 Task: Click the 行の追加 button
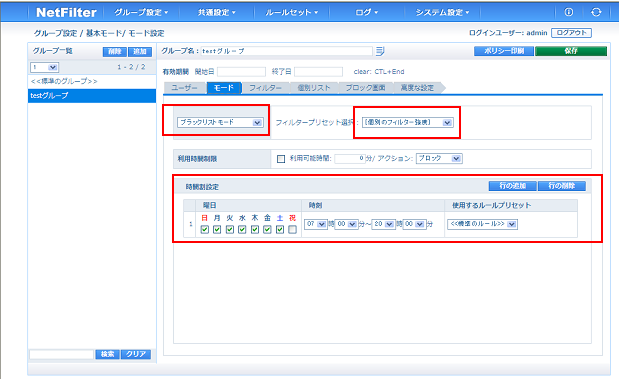click(512, 186)
